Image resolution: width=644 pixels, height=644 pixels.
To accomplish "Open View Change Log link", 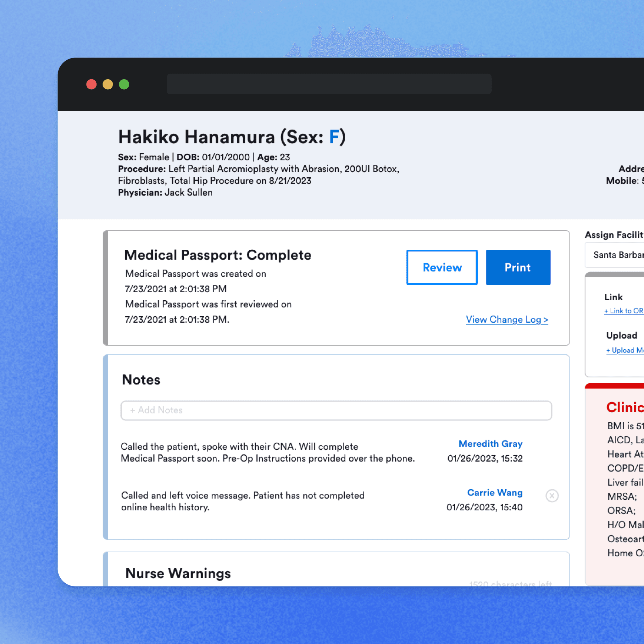I will pyautogui.click(x=507, y=319).
